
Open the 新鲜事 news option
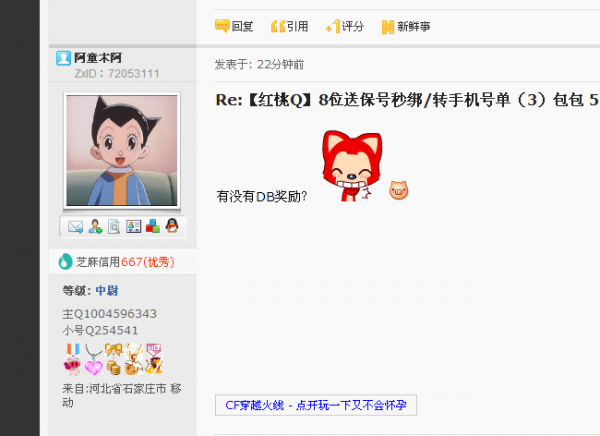point(406,26)
